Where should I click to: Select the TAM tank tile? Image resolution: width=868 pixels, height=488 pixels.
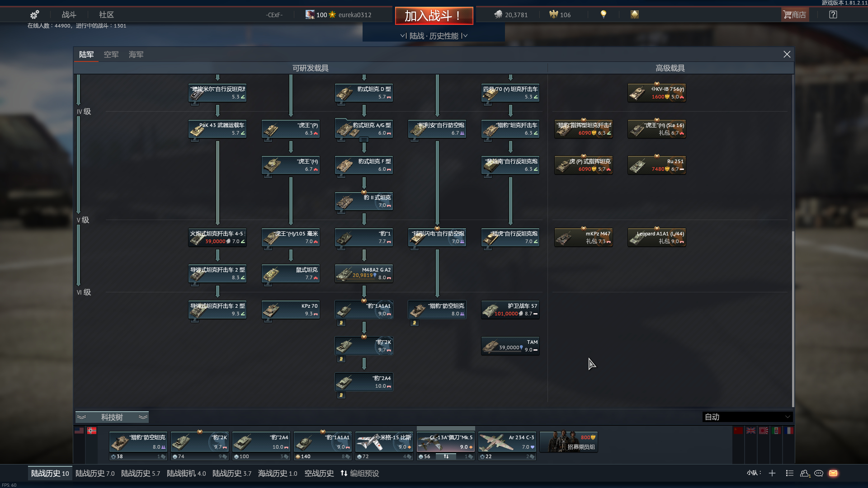[510, 346]
